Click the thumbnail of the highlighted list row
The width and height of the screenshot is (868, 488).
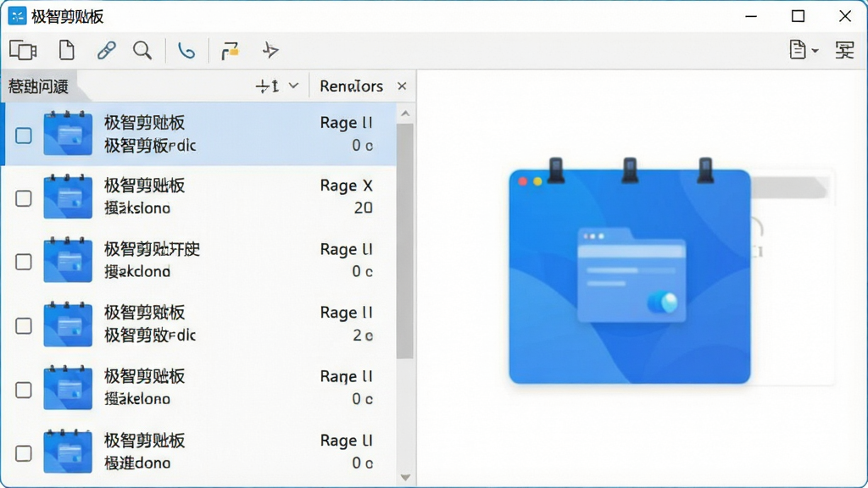pos(68,133)
